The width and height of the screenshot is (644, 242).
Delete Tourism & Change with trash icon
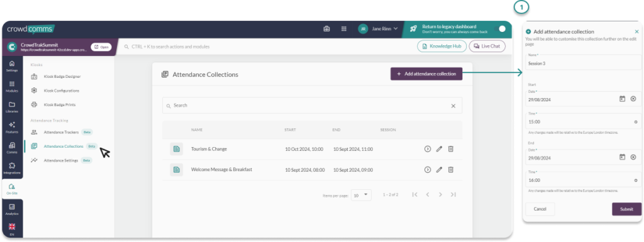(450, 150)
